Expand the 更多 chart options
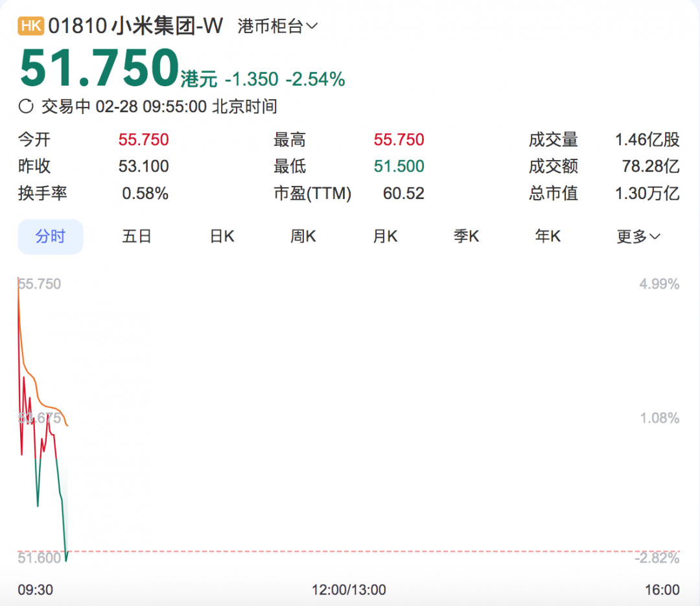This screenshot has height=606, width=700. click(x=638, y=236)
